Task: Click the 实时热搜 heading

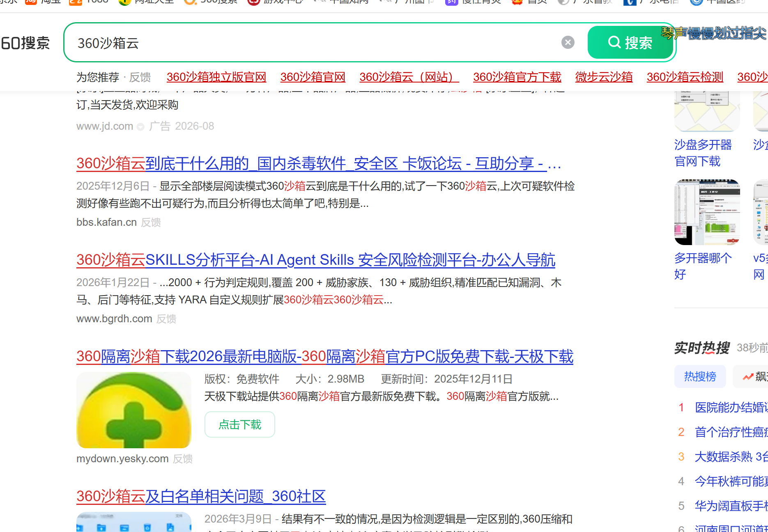Action: pos(702,348)
